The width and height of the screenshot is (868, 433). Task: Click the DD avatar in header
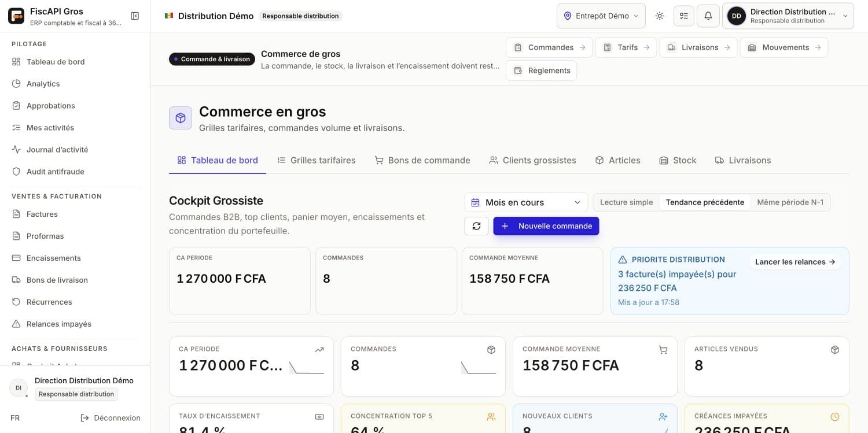pos(737,16)
